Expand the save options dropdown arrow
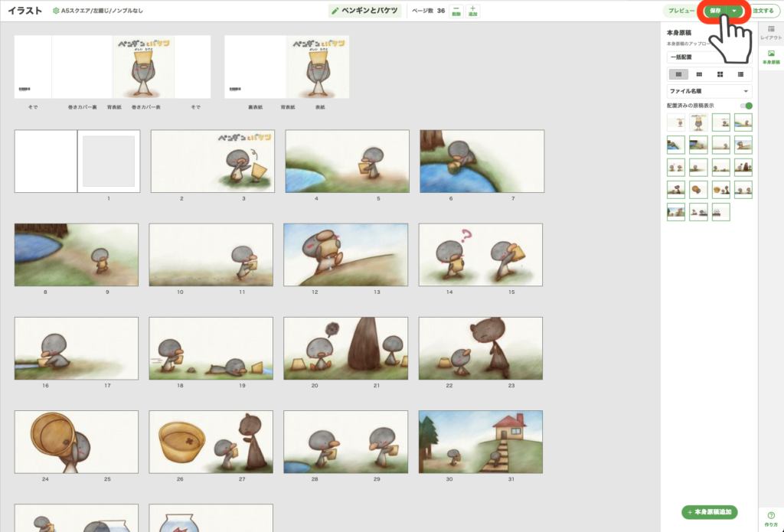This screenshot has height=532, width=784. (x=734, y=11)
